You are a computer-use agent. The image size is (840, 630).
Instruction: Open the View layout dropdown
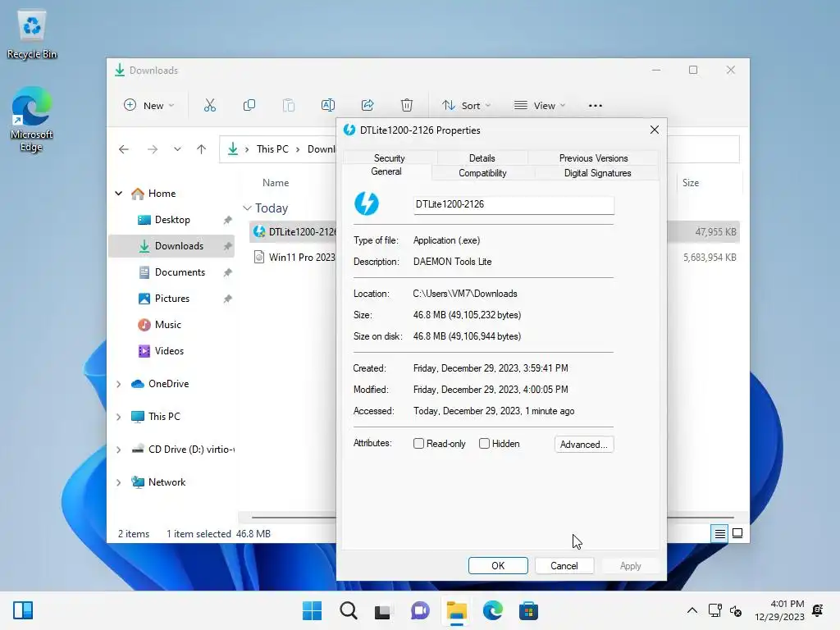540,106
